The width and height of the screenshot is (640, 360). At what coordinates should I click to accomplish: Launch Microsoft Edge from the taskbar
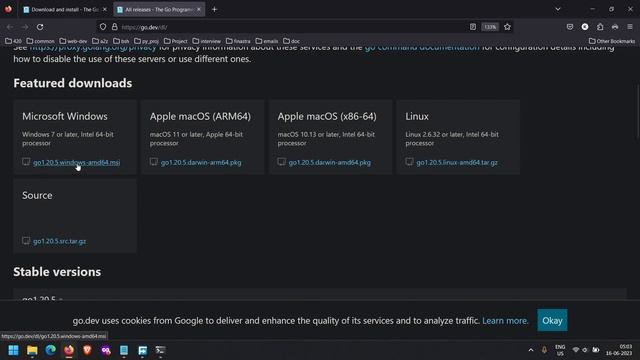coord(51,350)
